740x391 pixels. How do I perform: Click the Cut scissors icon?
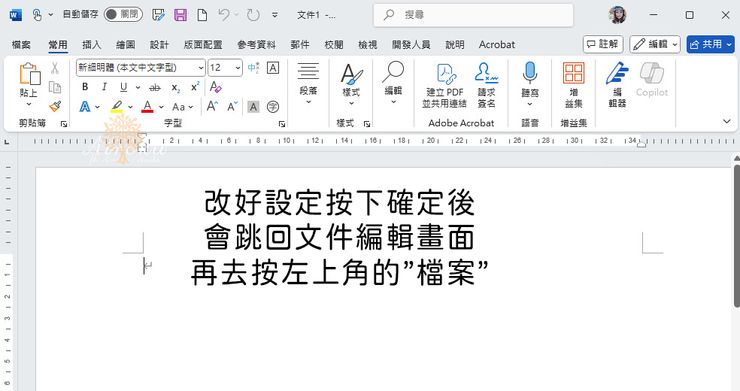pyautogui.click(x=55, y=68)
